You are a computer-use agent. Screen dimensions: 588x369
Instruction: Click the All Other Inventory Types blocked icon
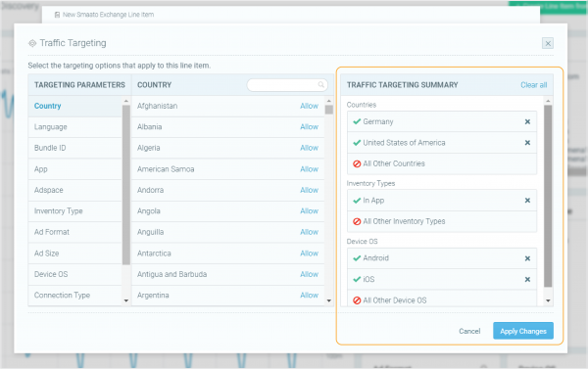[x=357, y=221]
